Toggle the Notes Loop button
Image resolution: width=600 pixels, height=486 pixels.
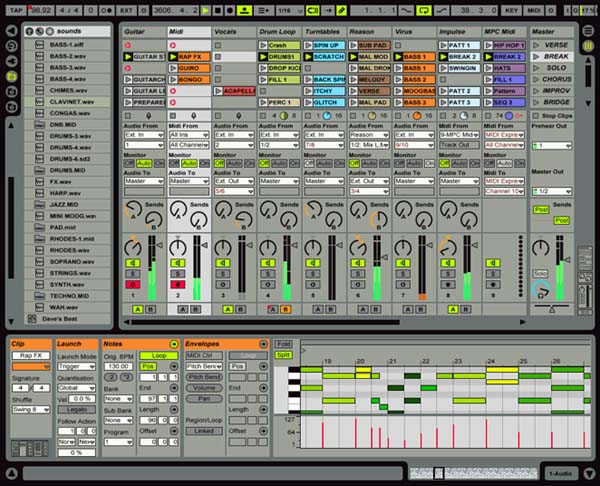click(159, 356)
